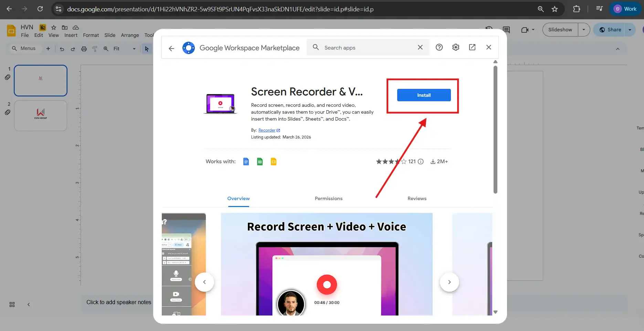Click the Undo toolbar icon
The width and height of the screenshot is (644, 331).
click(x=62, y=49)
